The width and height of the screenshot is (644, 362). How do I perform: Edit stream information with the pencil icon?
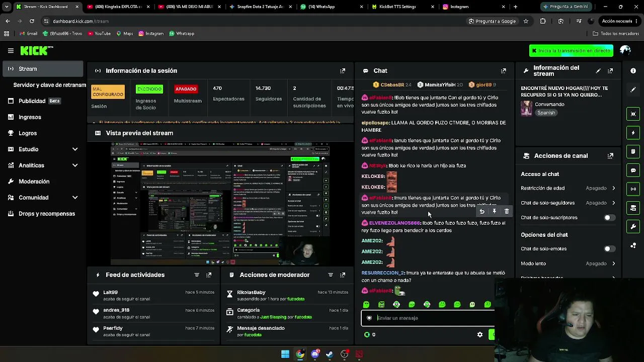[598, 71]
